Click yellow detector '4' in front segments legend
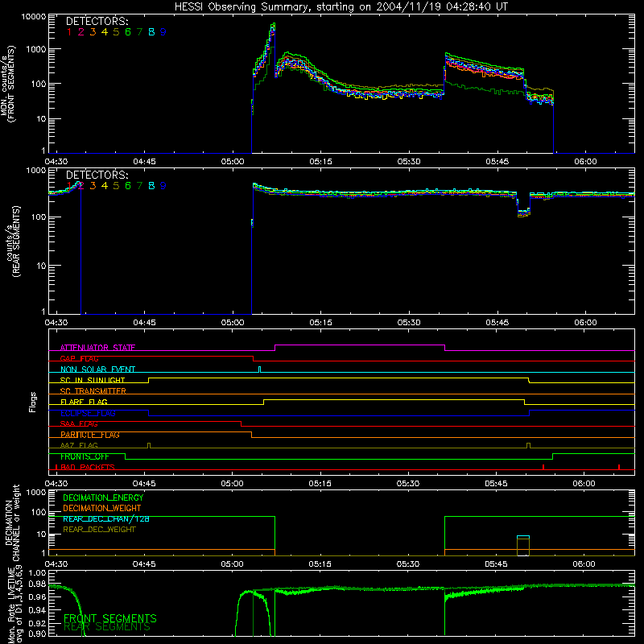This screenshot has height=644, width=644. point(105,32)
